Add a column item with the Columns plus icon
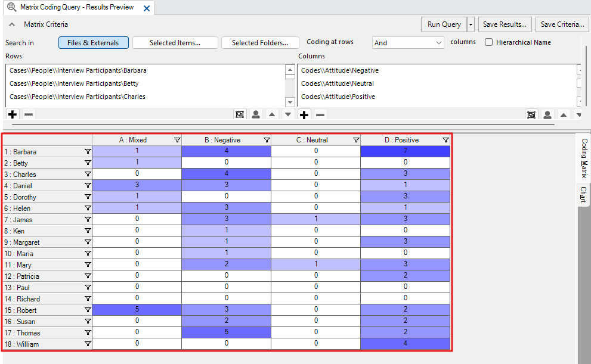The image size is (591, 364). 304,114
